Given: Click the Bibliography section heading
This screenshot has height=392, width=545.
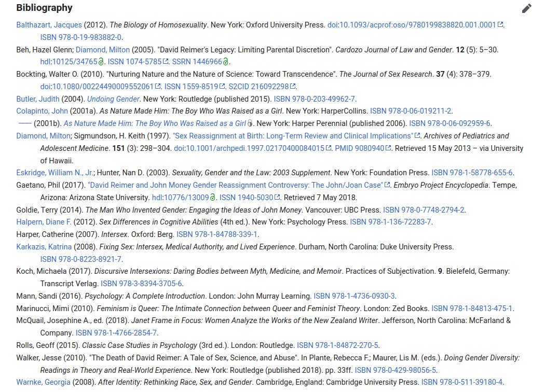Looking at the screenshot, I should pyautogui.click(x=45, y=8).
